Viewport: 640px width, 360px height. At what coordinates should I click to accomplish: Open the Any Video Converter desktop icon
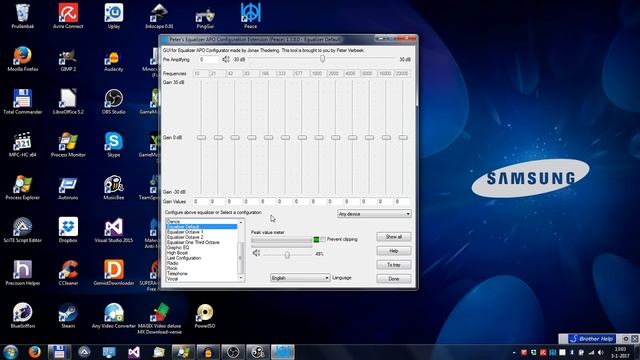(113, 316)
